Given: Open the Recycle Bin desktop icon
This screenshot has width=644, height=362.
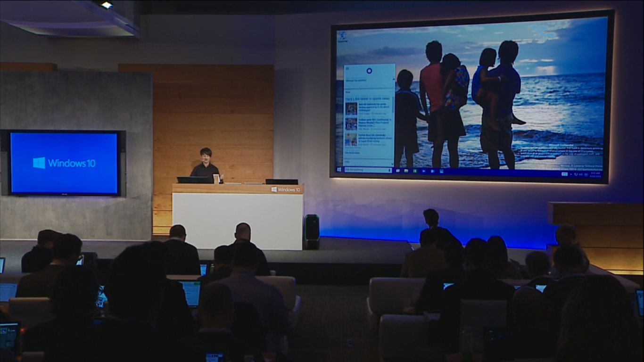Looking at the screenshot, I should point(343,37).
